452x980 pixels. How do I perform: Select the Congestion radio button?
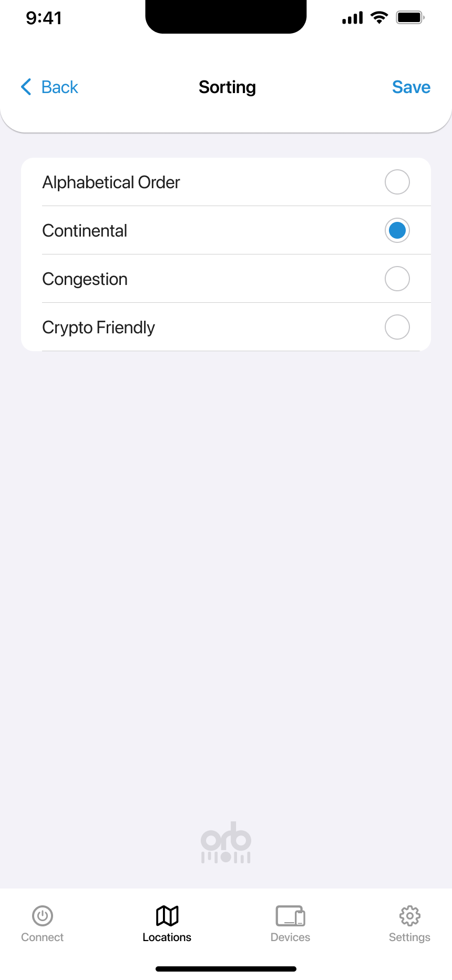tap(397, 279)
